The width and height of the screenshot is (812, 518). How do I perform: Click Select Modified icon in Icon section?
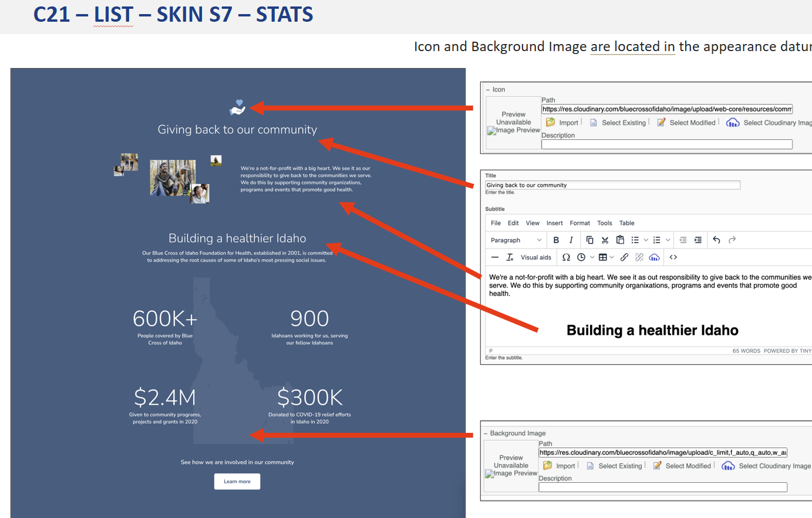[661, 122]
